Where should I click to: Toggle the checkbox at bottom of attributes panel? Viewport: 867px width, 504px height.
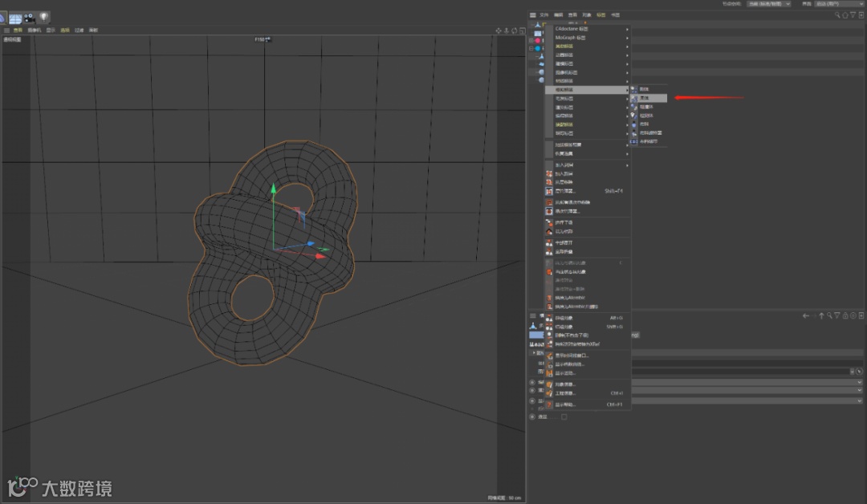pos(564,417)
